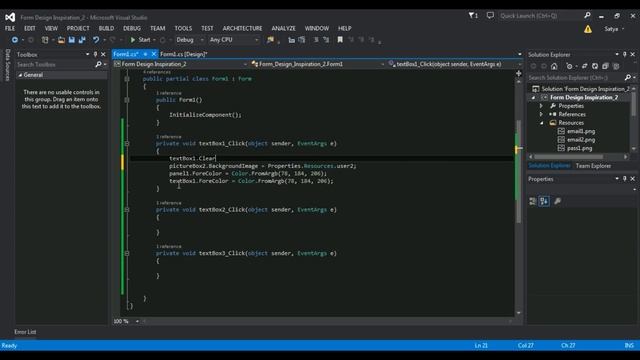Open the HELP menu
This screenshot has height=360, width=640.
click(344, 28)
